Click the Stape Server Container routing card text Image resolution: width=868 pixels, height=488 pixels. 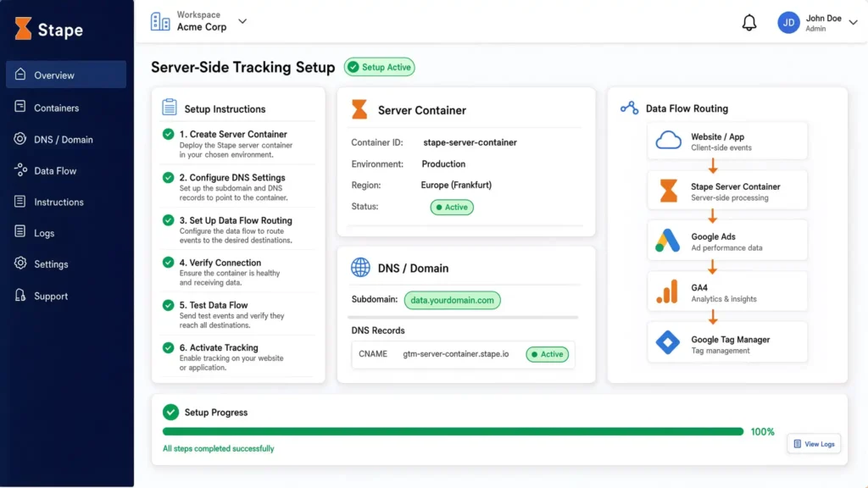(x=735, y=191)
